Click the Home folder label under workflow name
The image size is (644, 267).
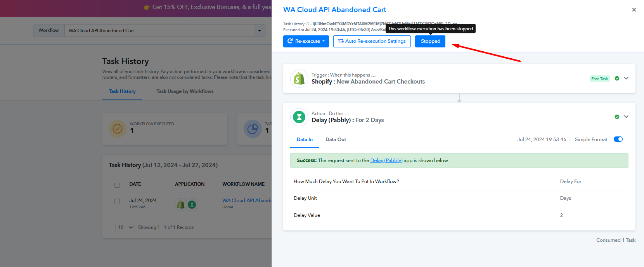[x=228, y=207]
